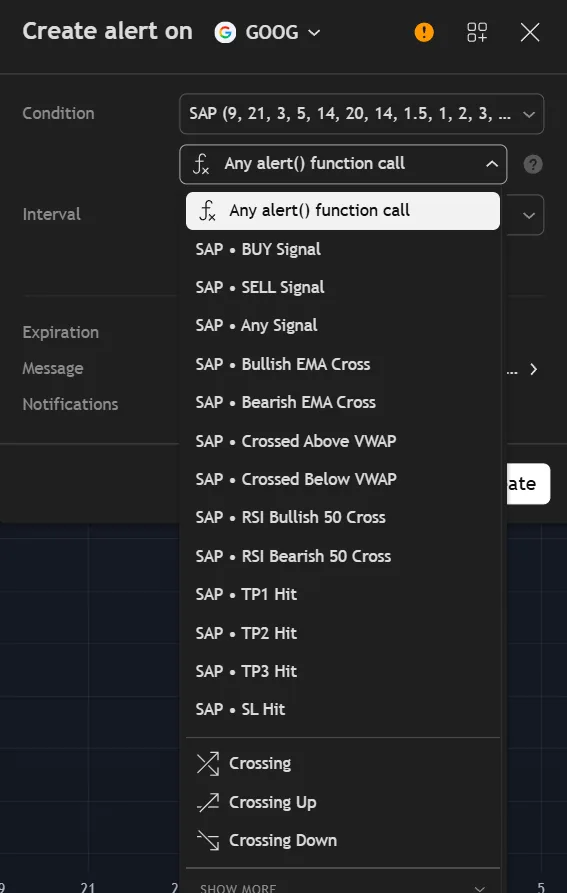Select SAP • Bearish EMA Cross option
Screen dimensions: 567x893
tap(343, 403)
